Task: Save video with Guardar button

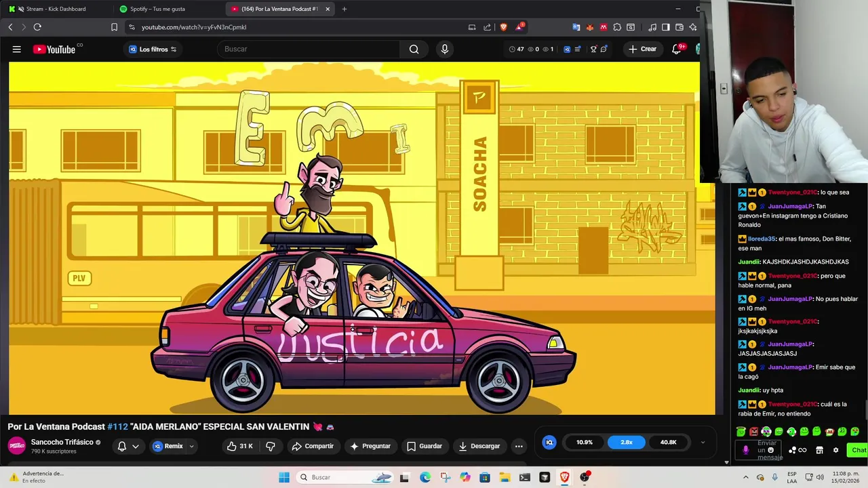Action: (425, 446)
